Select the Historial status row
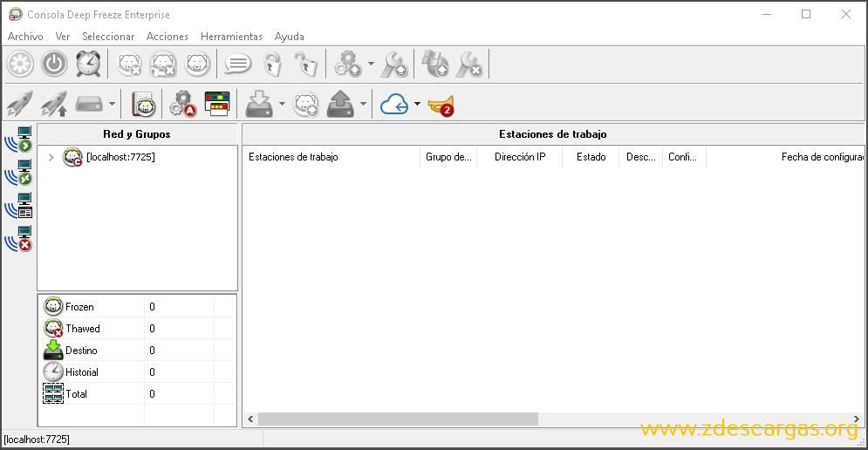The height and width of the screenshot is (450, 868). coord(139,372)
